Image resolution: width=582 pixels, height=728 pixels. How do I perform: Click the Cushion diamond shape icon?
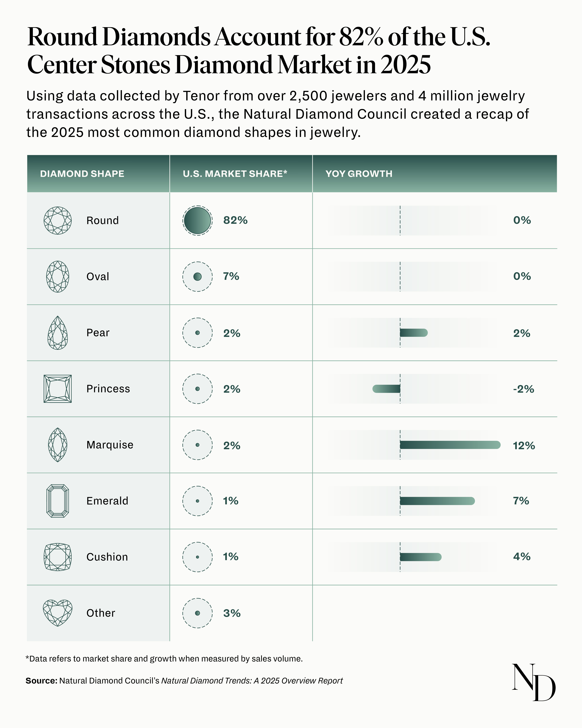[x=58, y=557]
